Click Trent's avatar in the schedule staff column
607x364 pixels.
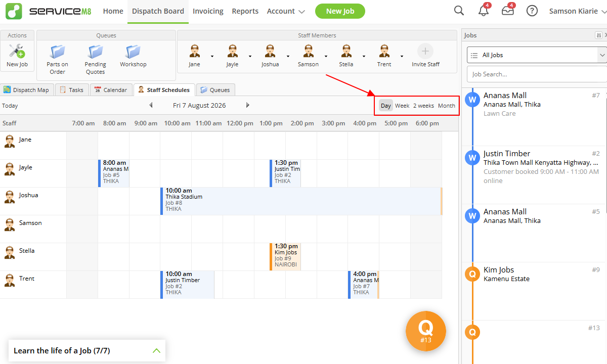click(x=10, y=280)
